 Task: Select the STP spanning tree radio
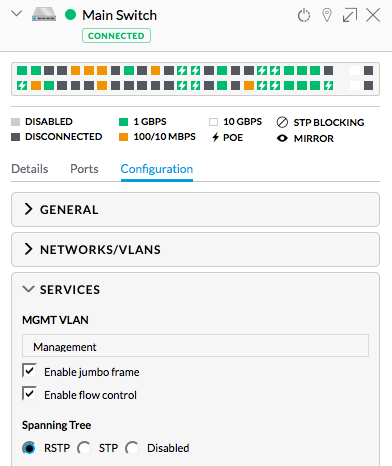[84, 448]
